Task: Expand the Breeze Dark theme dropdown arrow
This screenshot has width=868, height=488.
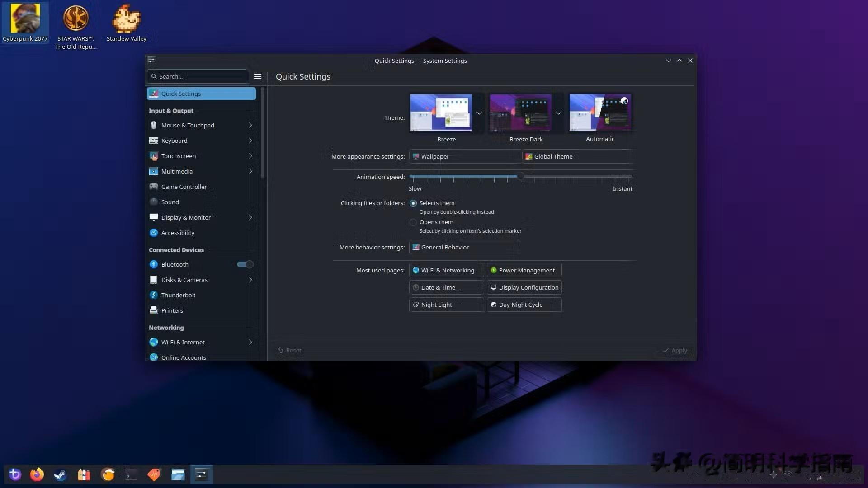Action: [559, 113]
